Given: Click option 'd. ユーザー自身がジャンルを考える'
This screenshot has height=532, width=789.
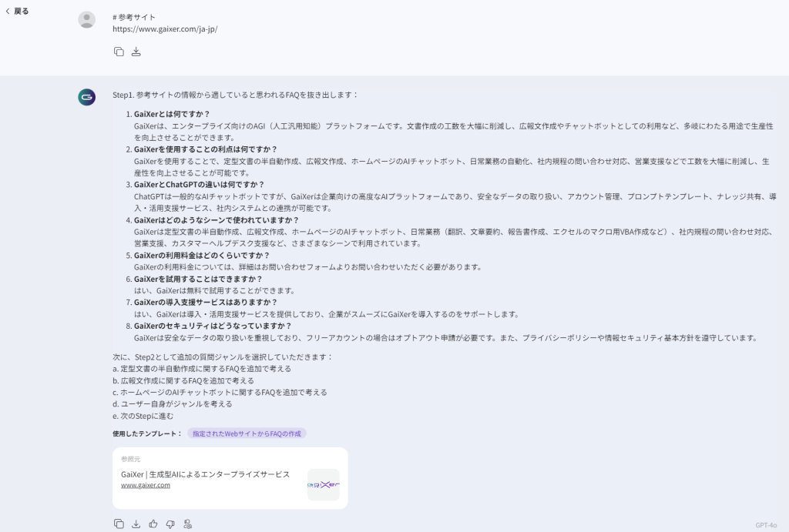Looking at the screenshot, I should point(172,403).
